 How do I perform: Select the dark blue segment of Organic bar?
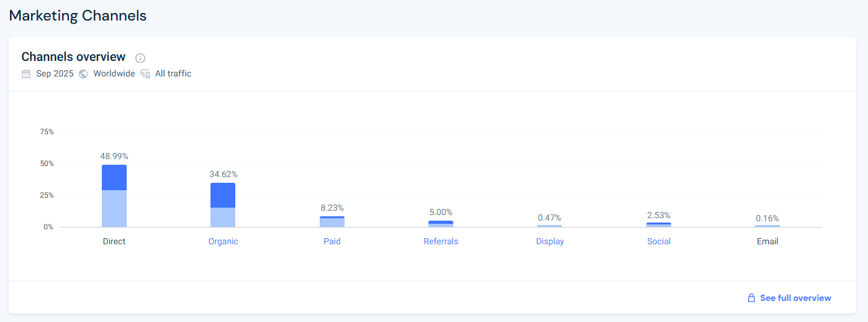(x=223, y=195)
